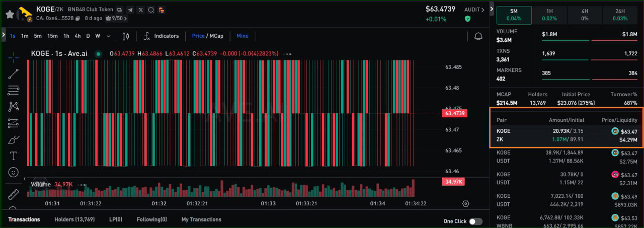Click the search magnifier icon near token name
This screenshot has height=228, width=644.
[x=151, y=10]
